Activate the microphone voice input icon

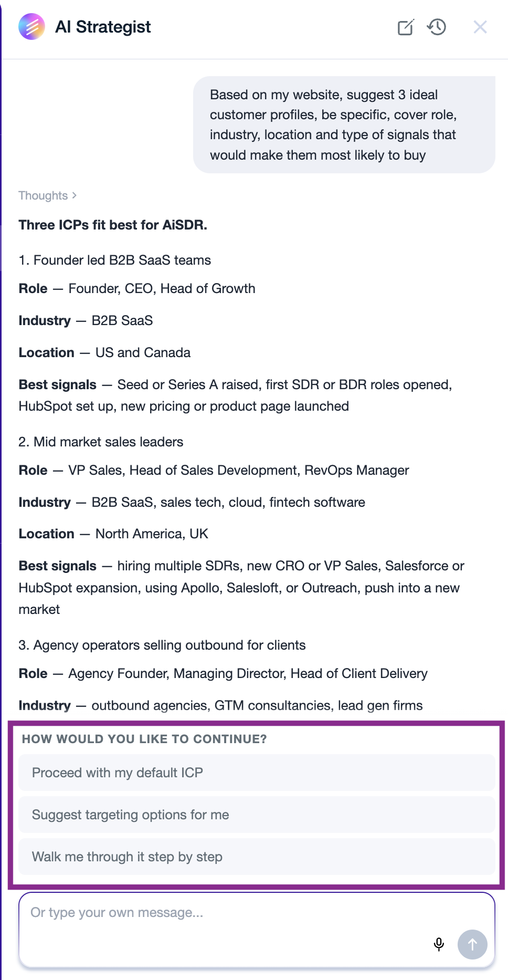tap(439, 944)
